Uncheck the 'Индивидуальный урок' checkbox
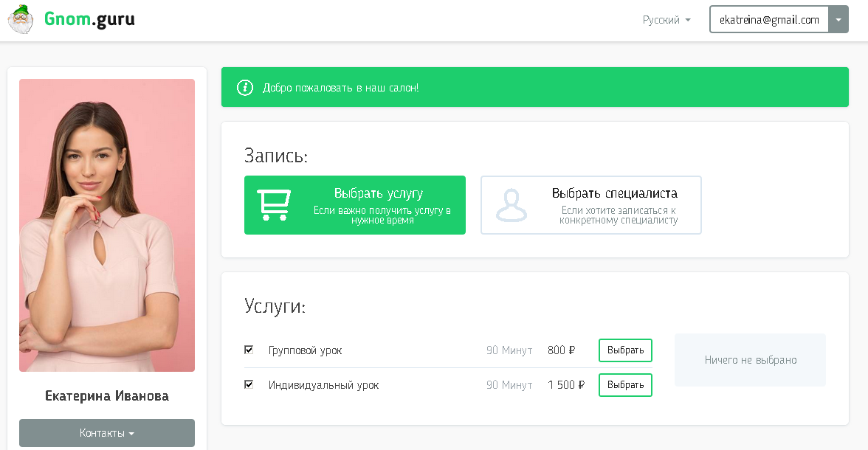The height and width of the screenshot is (450, 868). point(249,384)
